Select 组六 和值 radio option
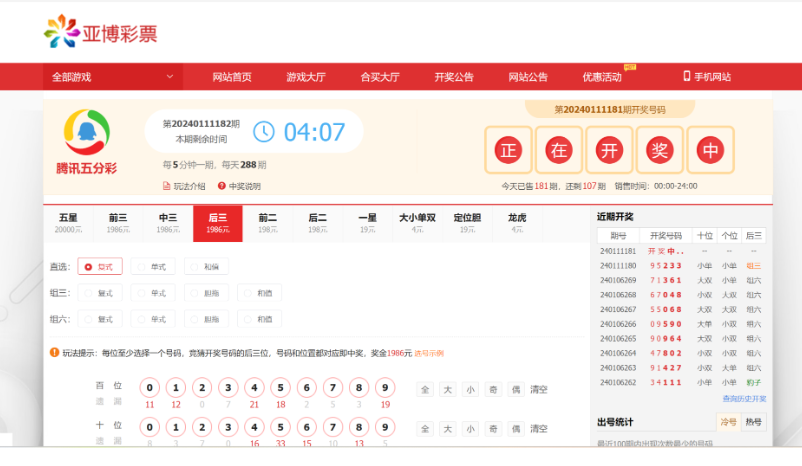 click(259, 319)
